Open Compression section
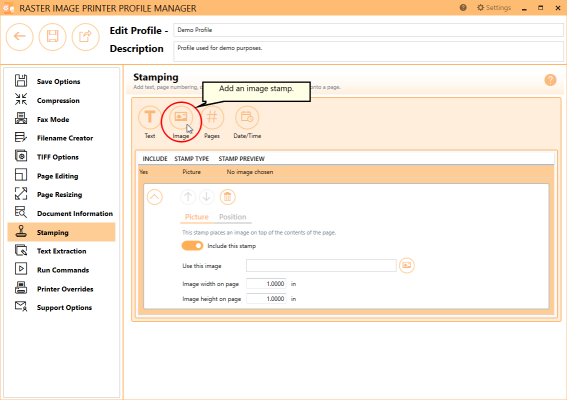Screen dimensions: 567x400 (61, 101)
